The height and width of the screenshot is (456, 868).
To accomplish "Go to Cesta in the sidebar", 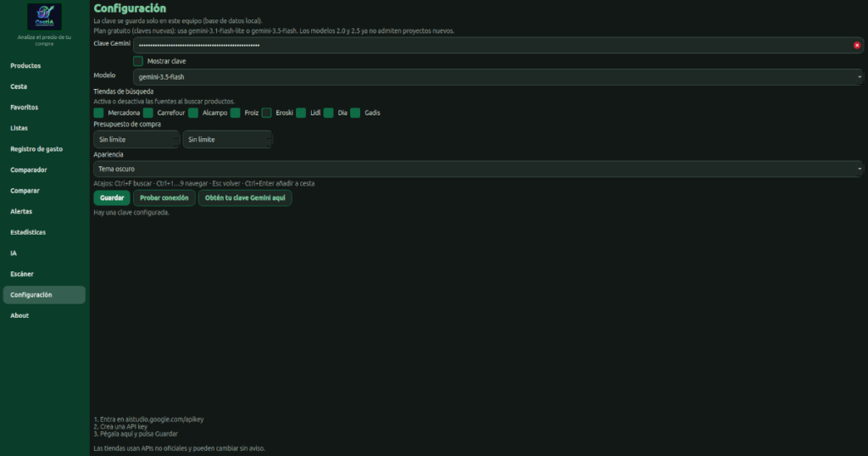I will pyautogui.click(x=44, y=87).
